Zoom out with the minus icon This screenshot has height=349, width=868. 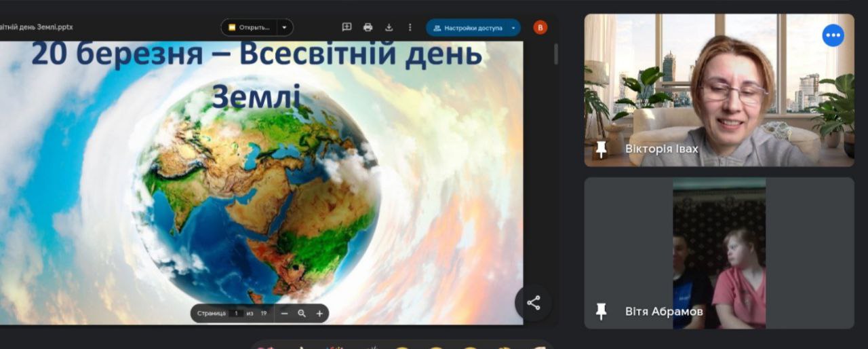coord(284,313)
